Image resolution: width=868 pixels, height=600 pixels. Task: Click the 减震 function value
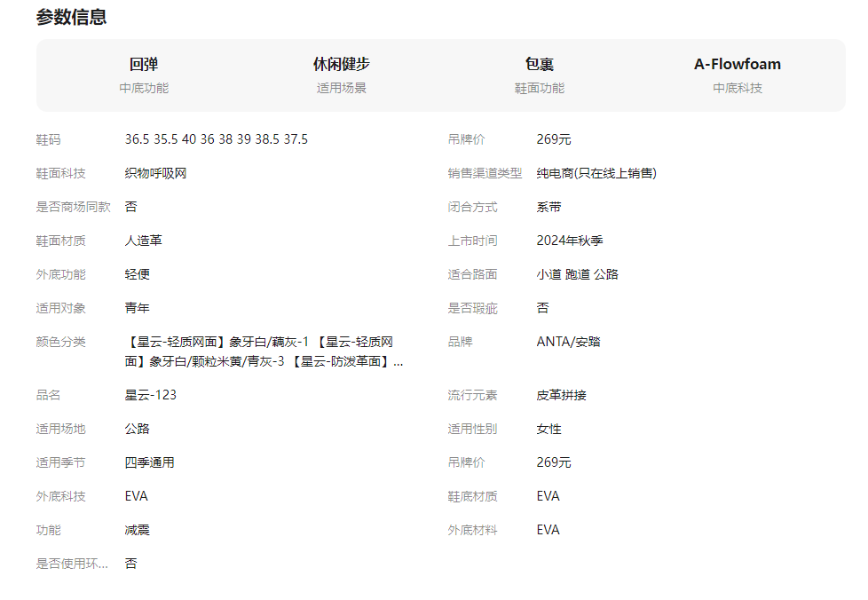137,530
